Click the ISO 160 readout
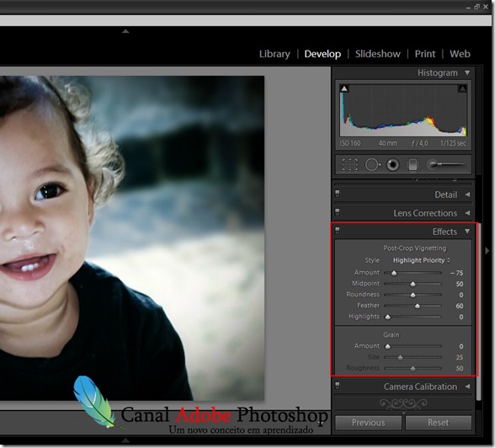Screen dimensions: 495x448 pyautogui.click(x=350, y=143)
